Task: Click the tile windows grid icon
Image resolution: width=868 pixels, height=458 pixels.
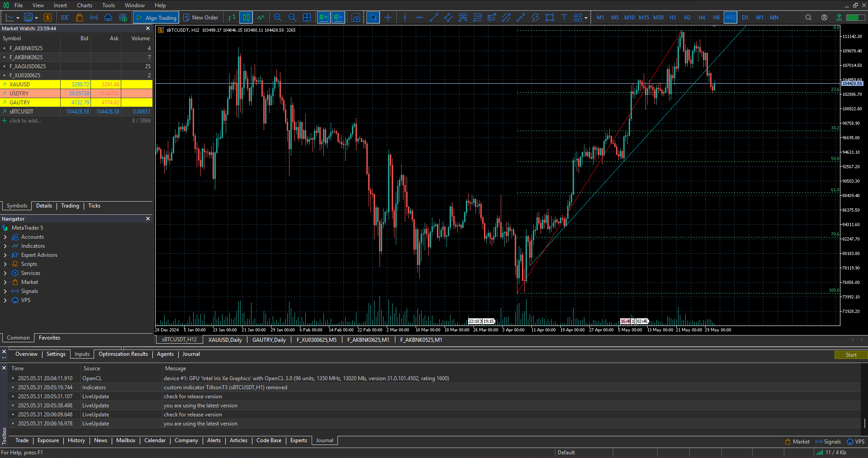Action: tap(307, 18)
